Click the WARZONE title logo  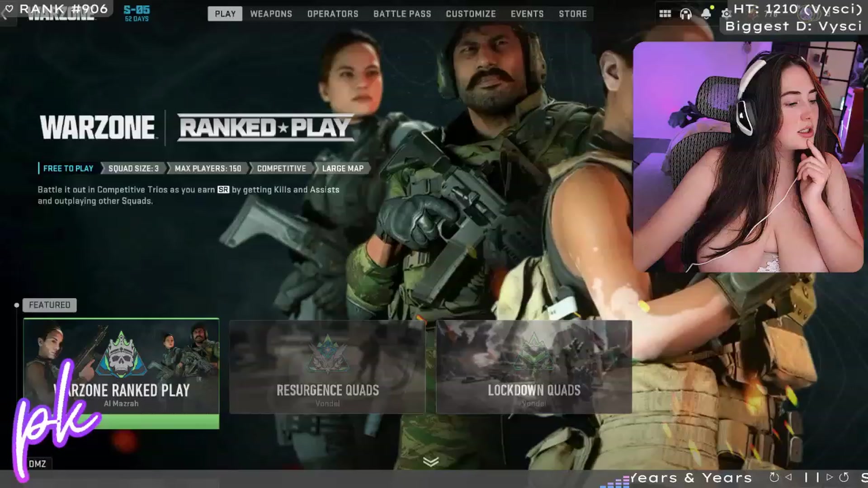(x=98, y=127)
